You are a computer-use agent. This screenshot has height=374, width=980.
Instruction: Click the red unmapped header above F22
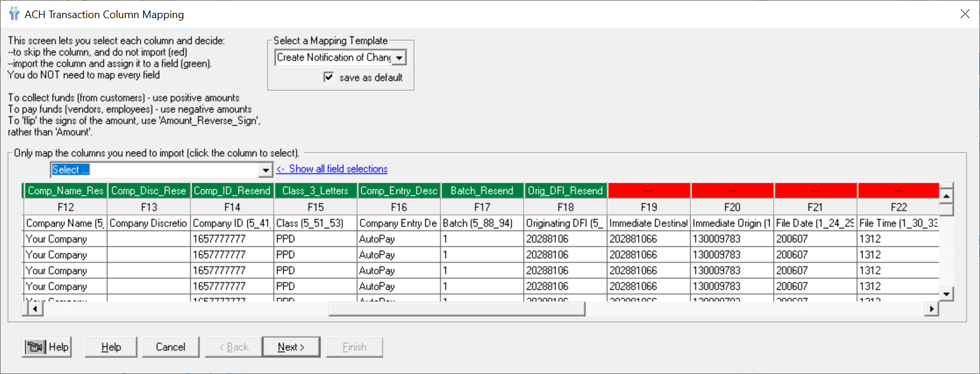coord(898,191)
